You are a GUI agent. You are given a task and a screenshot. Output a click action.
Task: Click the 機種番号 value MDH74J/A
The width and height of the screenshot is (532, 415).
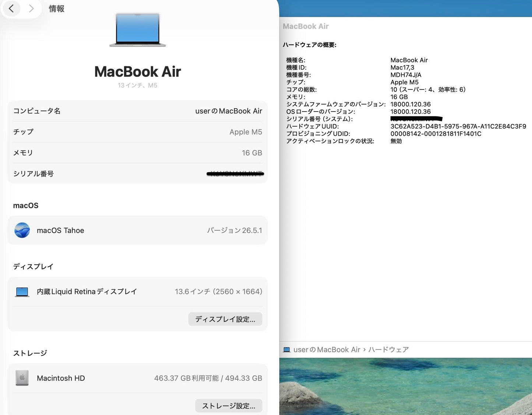click(x=406, y=75)
